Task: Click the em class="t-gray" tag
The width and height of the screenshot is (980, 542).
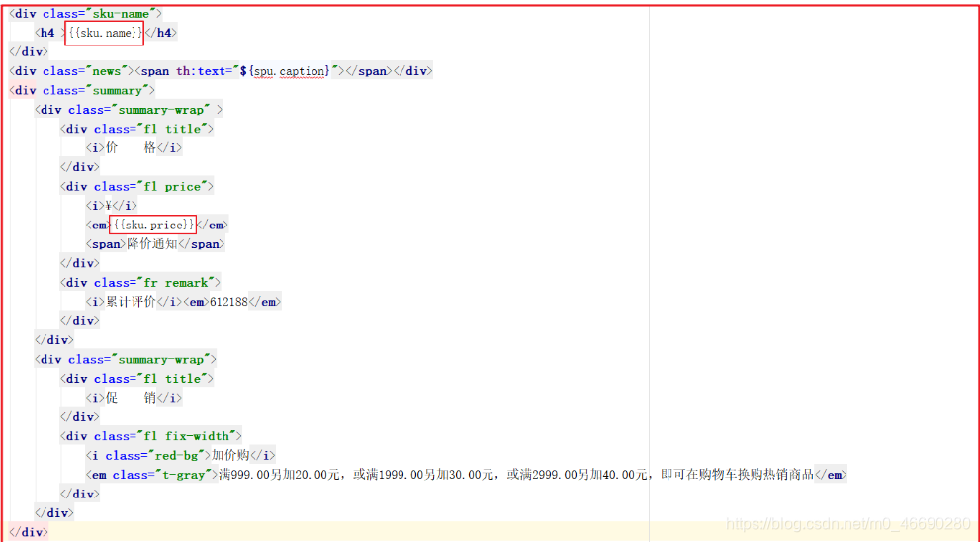Action: (152, 475)
